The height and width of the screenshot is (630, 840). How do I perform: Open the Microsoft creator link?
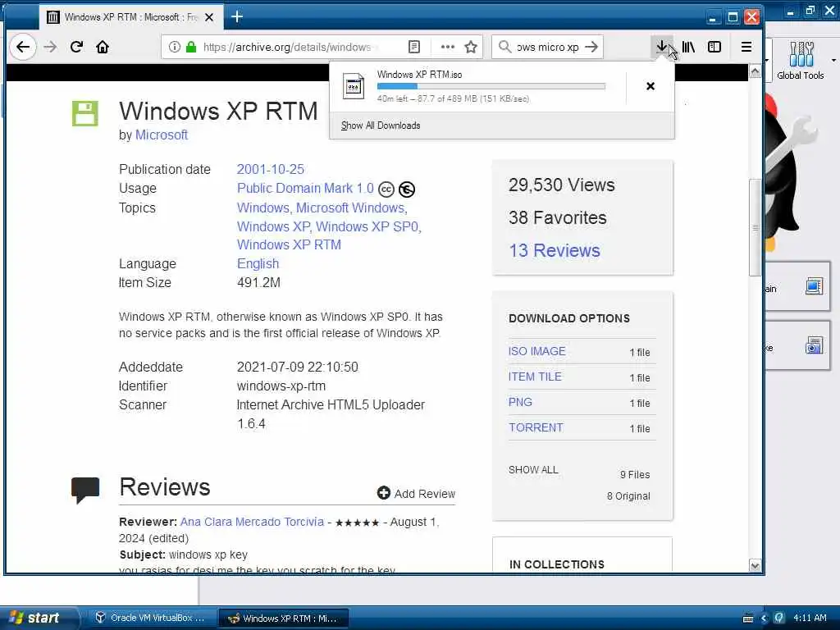click(162, 135)
